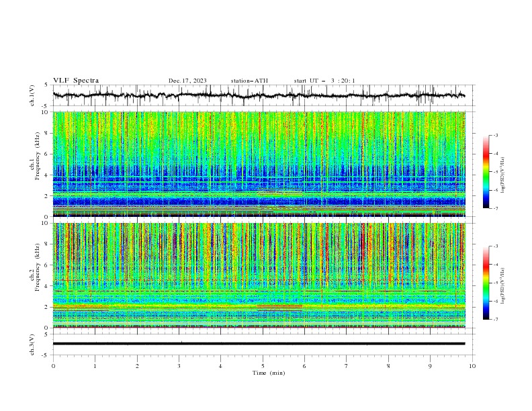532x411 pixels.
Task: Click the "-5" tick on ch.2 colorbar
Action: tap(495, 283)
